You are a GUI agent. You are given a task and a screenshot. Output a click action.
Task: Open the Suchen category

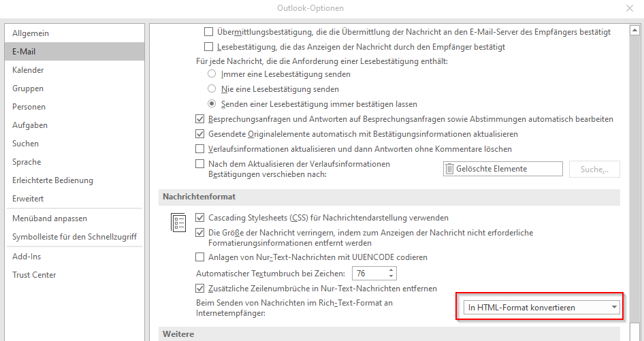(x=74, y=144)
